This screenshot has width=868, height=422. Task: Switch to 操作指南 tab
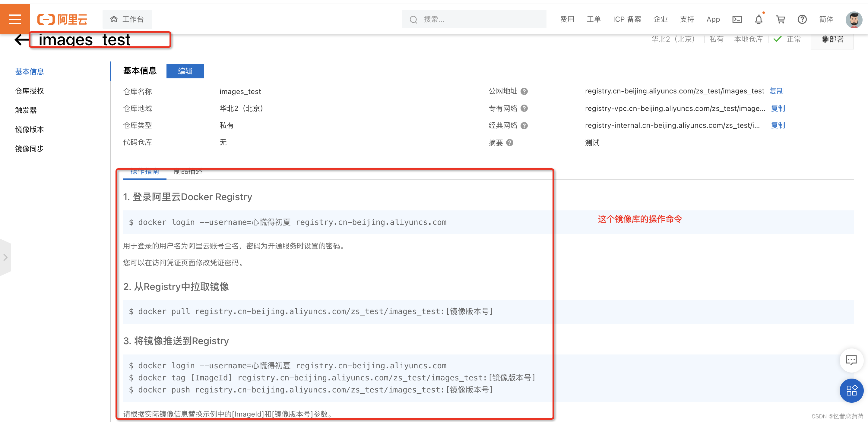(x=144, y=172)
